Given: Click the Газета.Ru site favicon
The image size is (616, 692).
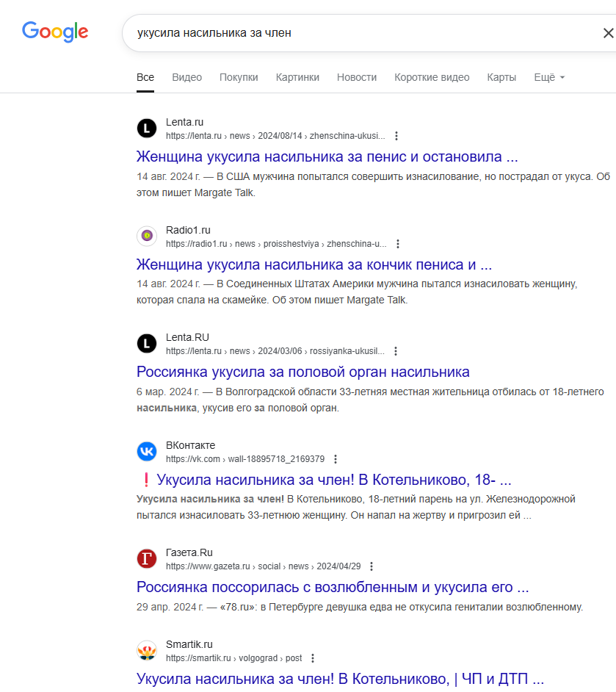Looking at the screenshot, I should (147, 559).
